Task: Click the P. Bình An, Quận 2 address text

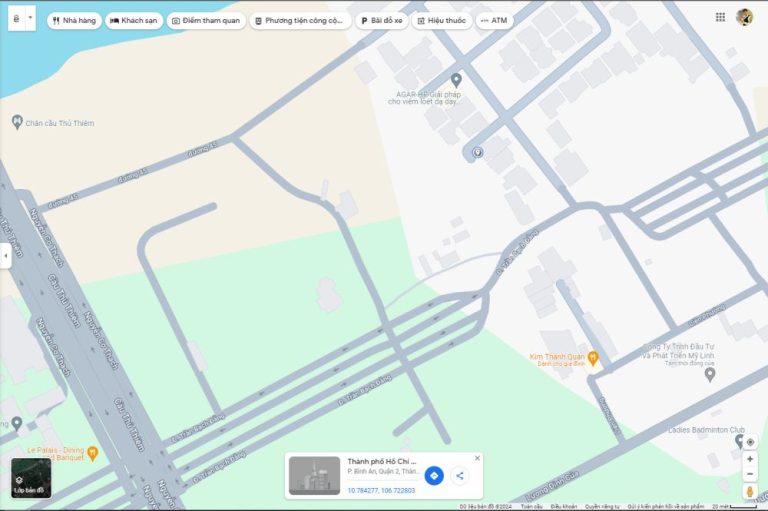Action: coord(383,471)
